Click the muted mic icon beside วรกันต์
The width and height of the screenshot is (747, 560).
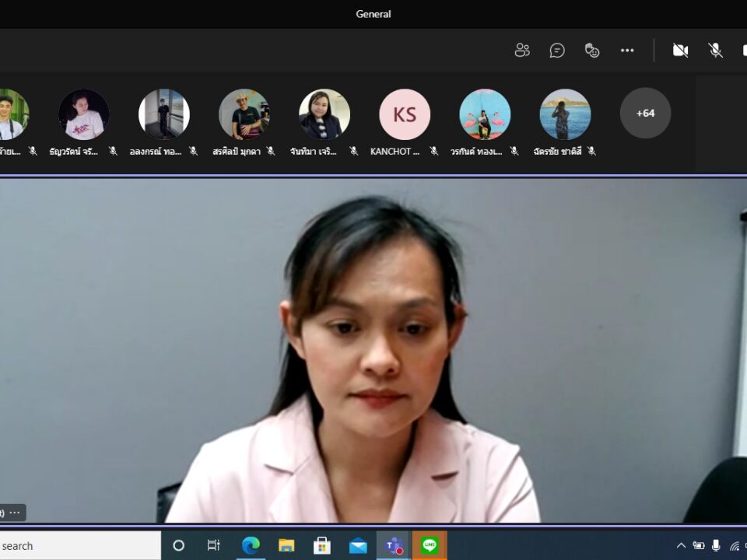514,151
